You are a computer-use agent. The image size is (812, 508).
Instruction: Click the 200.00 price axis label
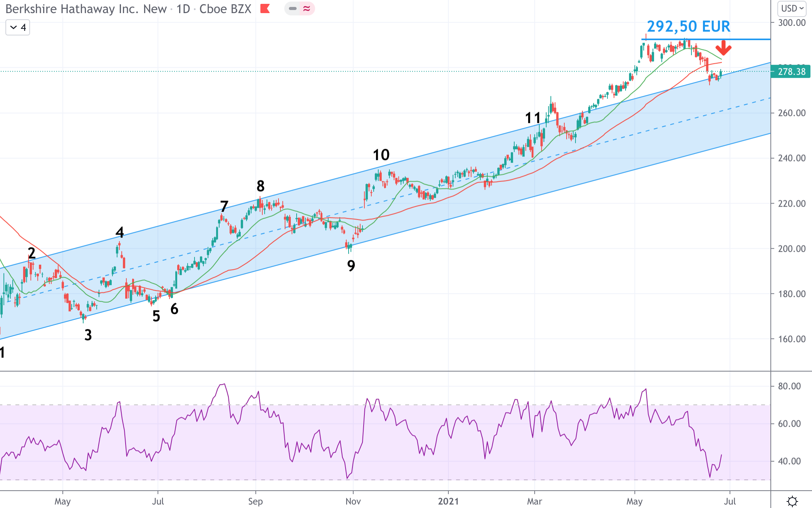pyautogui.click(x=792, y=249)
